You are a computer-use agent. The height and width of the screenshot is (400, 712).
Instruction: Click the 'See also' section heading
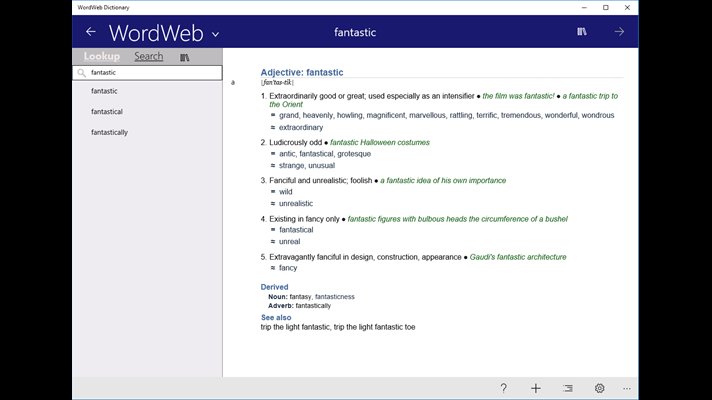pyautogui.click(x=276, y=317)
